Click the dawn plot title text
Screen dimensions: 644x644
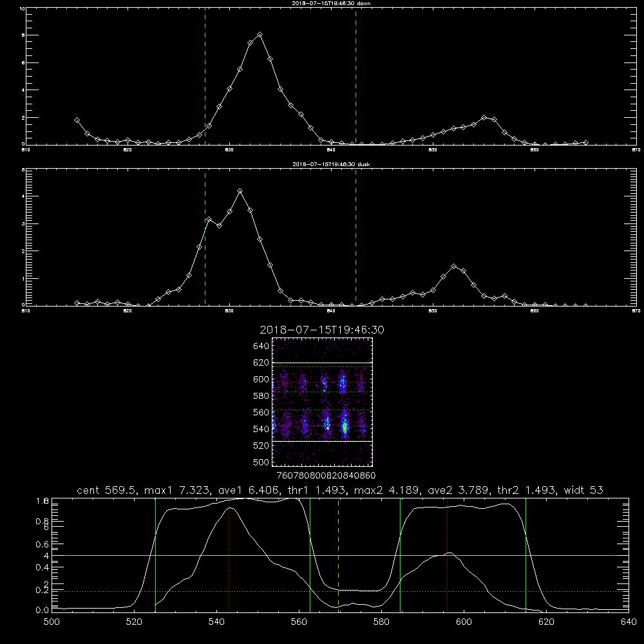point(331,3)
